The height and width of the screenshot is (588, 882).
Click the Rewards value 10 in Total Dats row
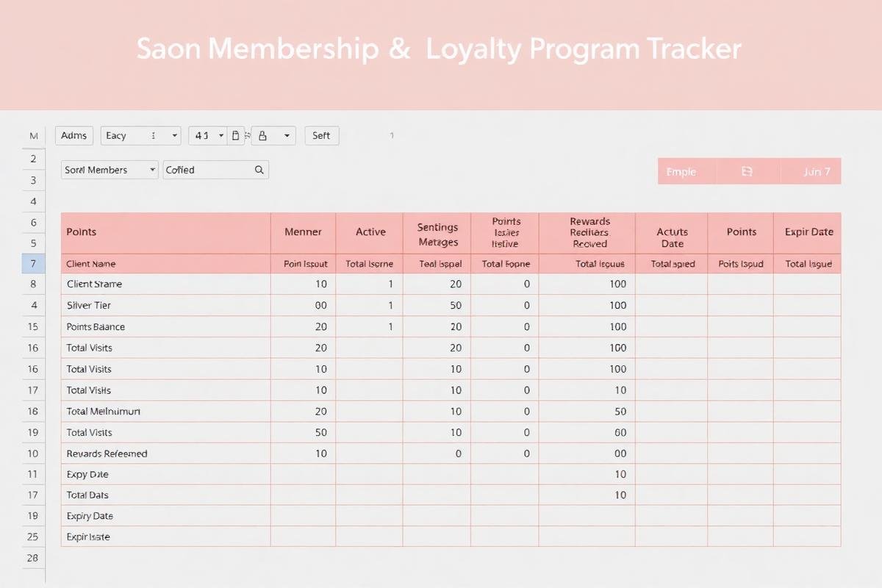[x=620, y=495]
